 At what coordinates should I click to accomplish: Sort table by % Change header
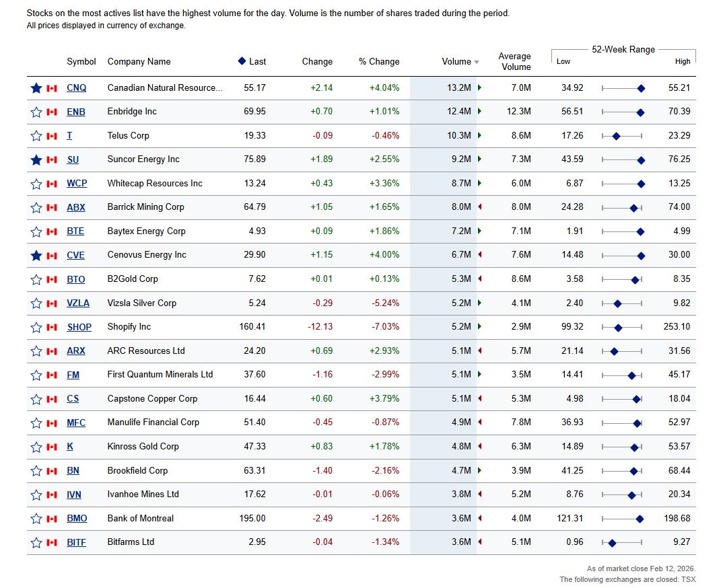pos(379,61)
